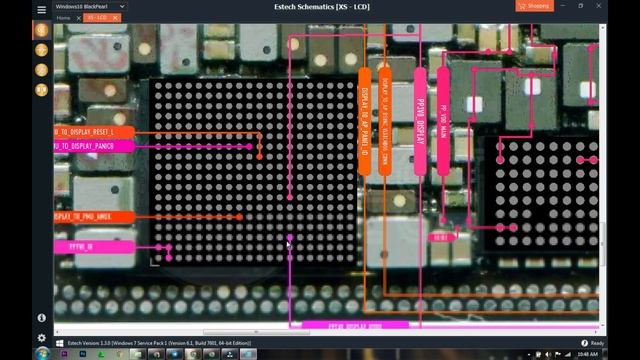
Task: Click the Windows logo in status bar
Action: (x=60, y=343)
